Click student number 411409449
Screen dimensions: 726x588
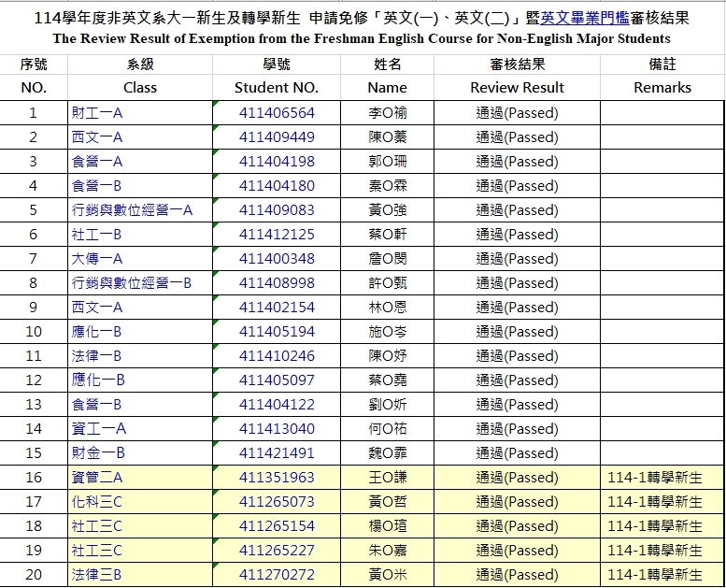tap(277, 137)
